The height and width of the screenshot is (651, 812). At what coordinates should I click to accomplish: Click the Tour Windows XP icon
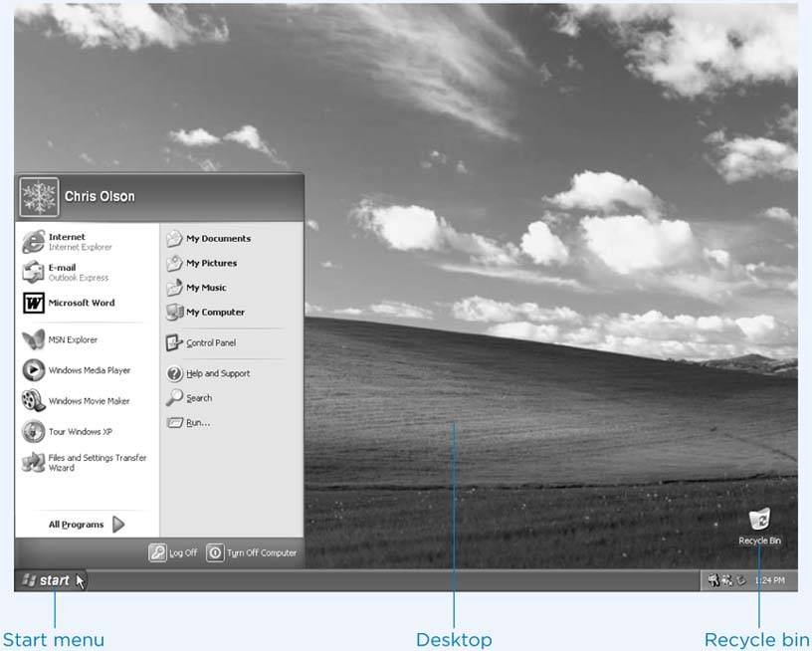point(33,432)
